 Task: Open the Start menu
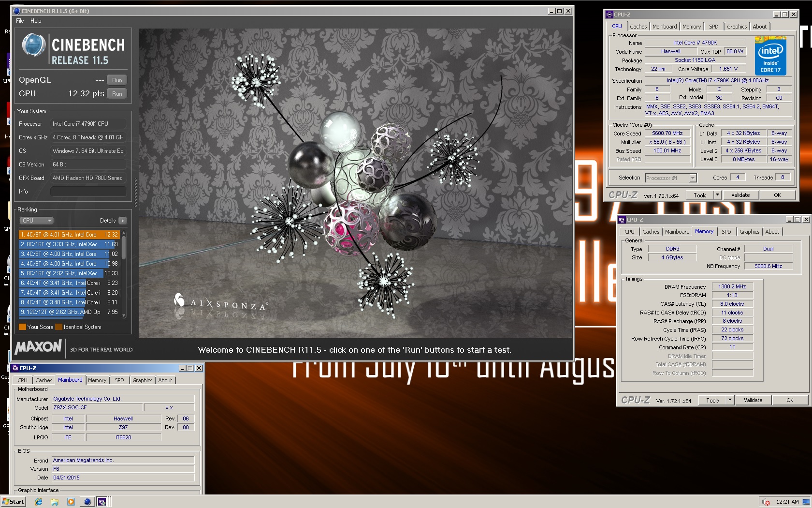(13, 502)
